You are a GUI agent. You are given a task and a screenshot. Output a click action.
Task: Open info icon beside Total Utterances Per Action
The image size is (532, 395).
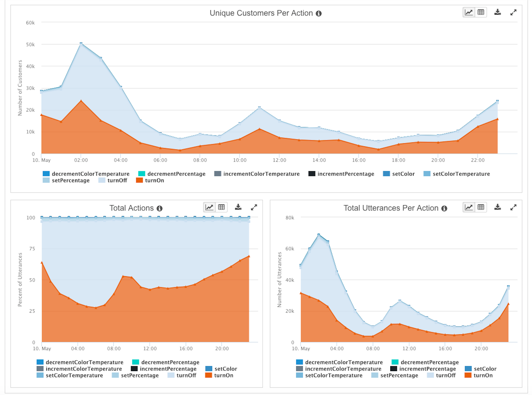pyautogui.click(x=444, y=209)
